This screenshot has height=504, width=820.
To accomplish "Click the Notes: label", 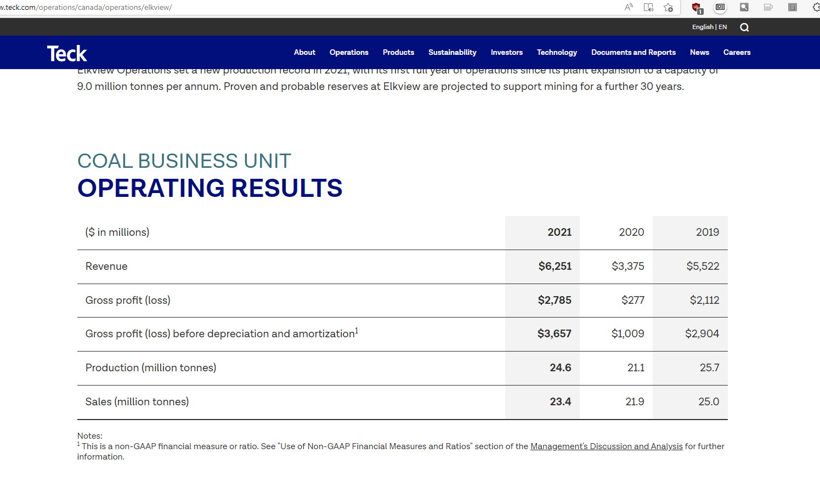I will (x=90, y=436).
